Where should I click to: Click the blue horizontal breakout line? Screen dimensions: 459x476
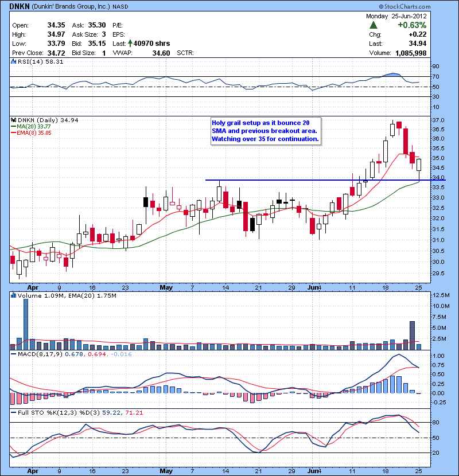point(326,180)
